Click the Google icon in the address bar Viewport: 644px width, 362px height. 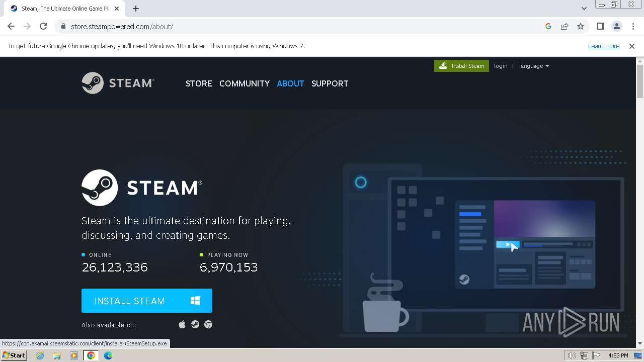click(548, 26)
